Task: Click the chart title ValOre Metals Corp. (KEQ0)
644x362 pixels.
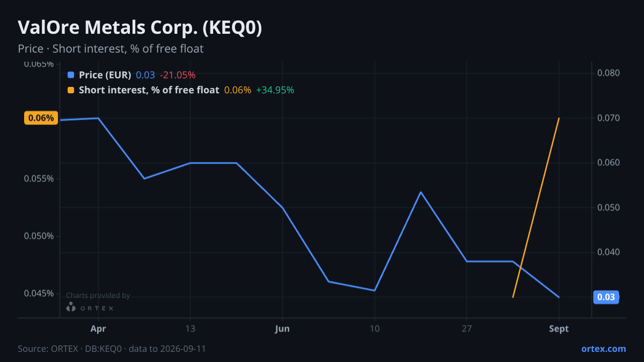Action: tap(140, 27)
